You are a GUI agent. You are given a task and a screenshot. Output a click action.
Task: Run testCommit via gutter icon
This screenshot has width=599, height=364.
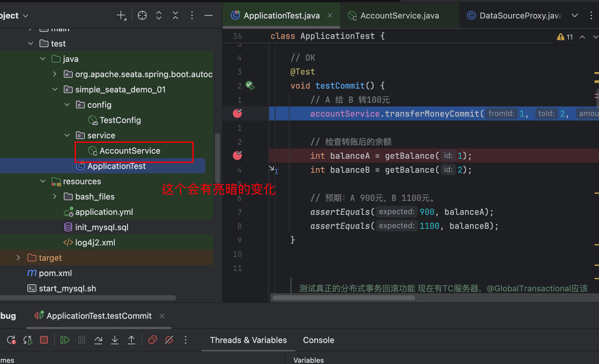point(250,85)
